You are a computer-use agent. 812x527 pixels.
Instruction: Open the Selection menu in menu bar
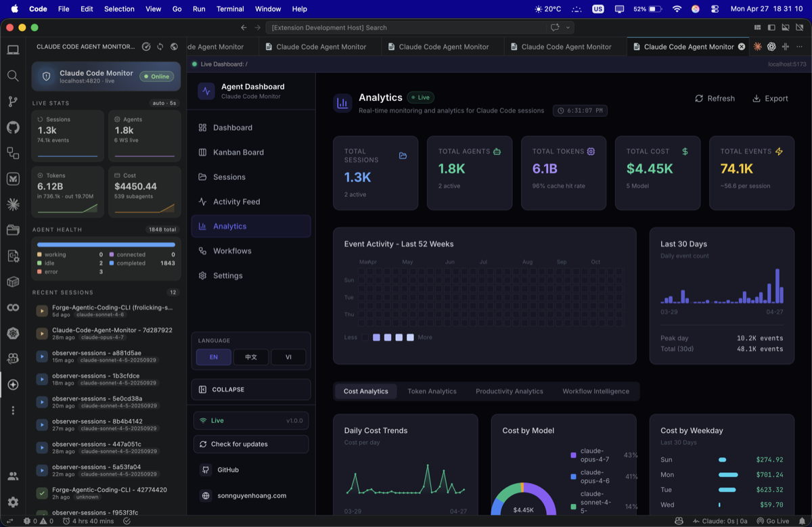(x=119, y=9)
